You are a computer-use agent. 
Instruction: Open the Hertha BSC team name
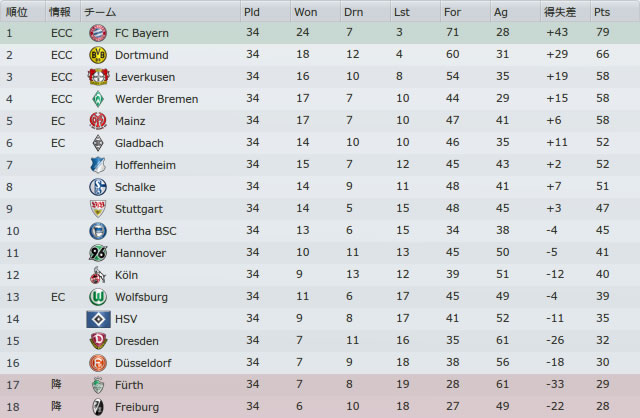146,231
